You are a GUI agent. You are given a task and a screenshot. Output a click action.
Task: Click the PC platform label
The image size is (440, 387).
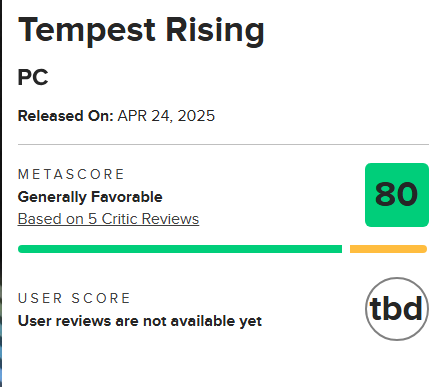33,77
